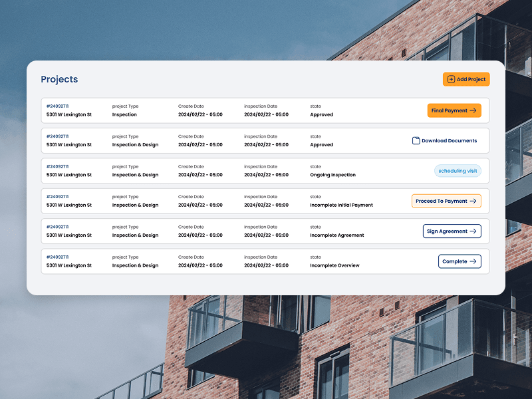Click the Projects page heading
532x399 pixels.
tap(59, 79)
